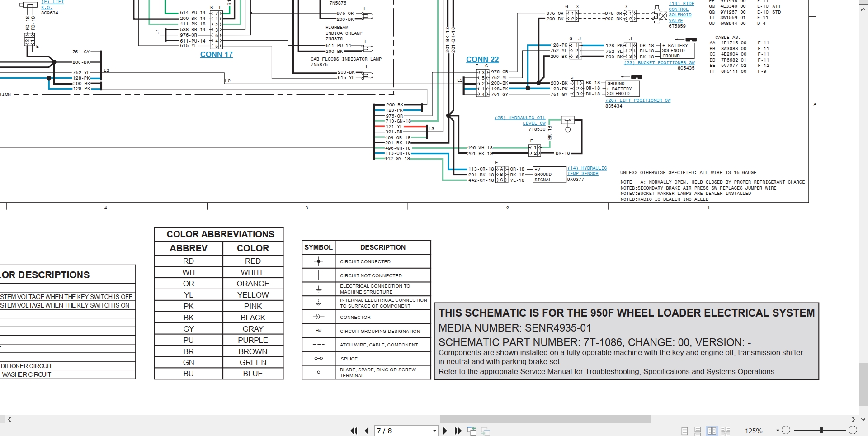868x436 pixels.
Task: Click the ORANGE color cell
Action: click(x=253, y=284)
